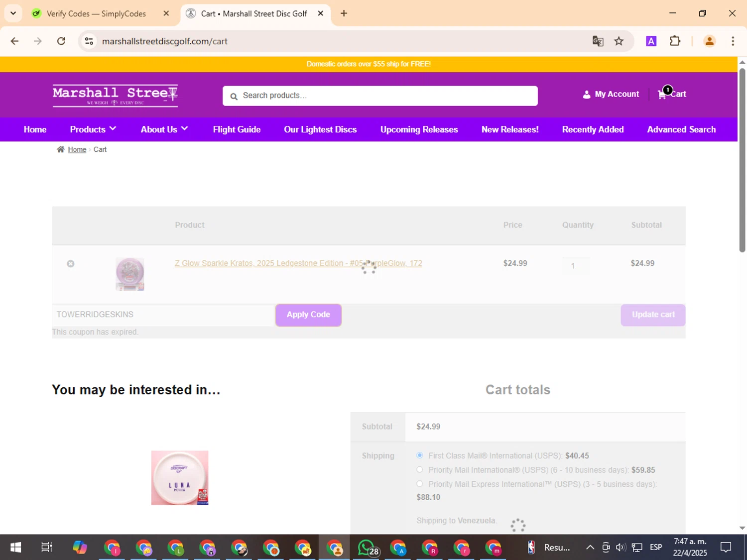Click the free shipping banner text

pyautogui.click(x=369, y=64)
